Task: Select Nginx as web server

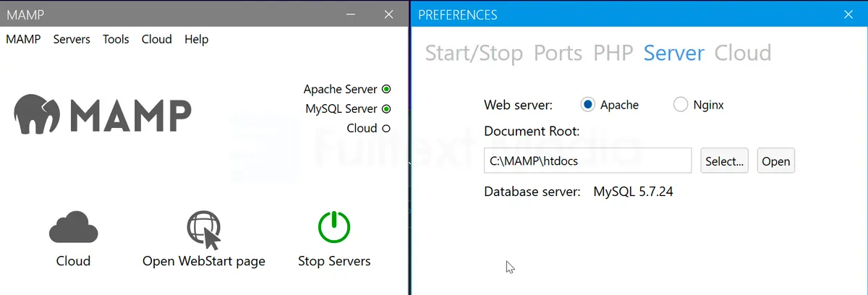Action: coord(680,105)
